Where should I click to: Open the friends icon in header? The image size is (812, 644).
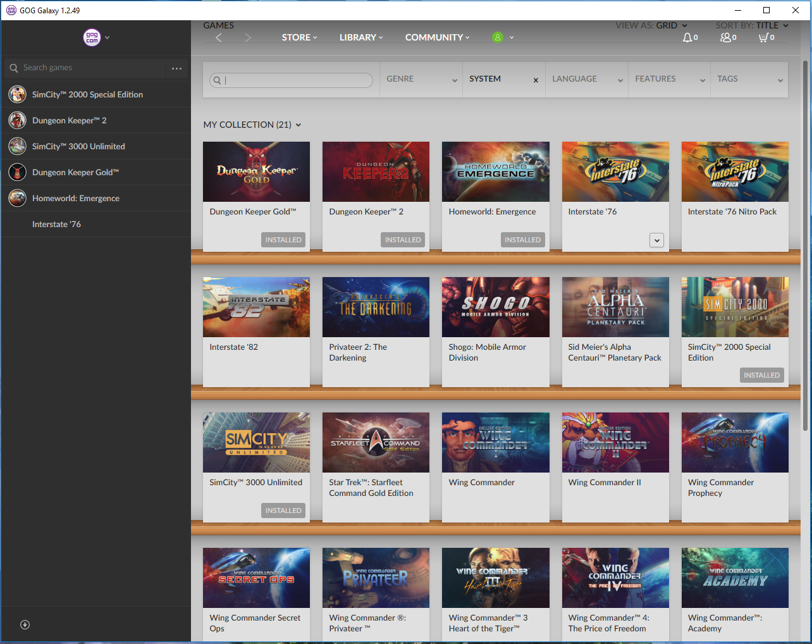click(725, 38)
